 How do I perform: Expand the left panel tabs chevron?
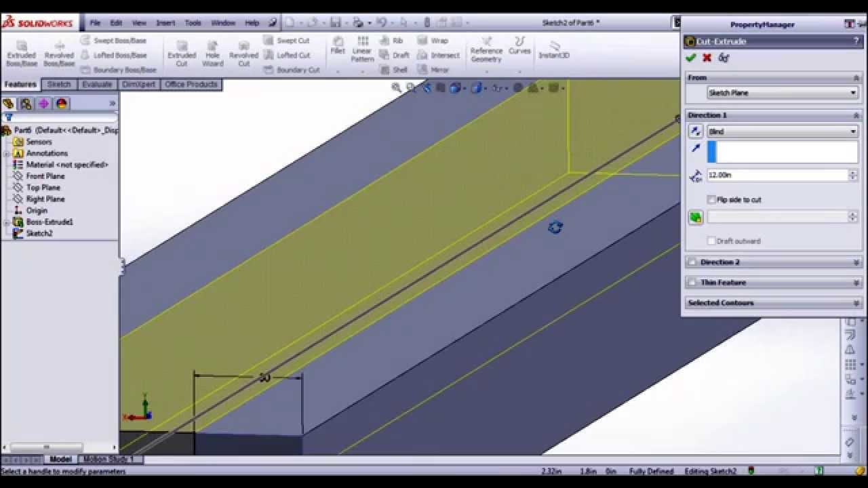113,104
